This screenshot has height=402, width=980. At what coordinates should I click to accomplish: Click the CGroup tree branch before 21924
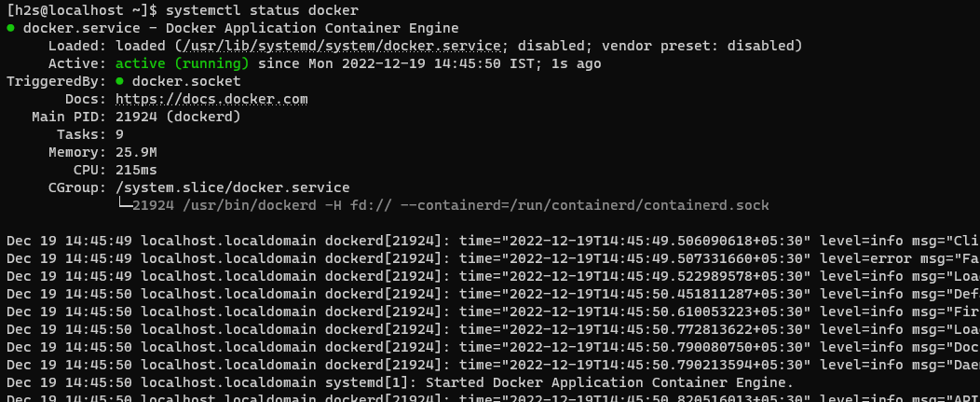125,205
